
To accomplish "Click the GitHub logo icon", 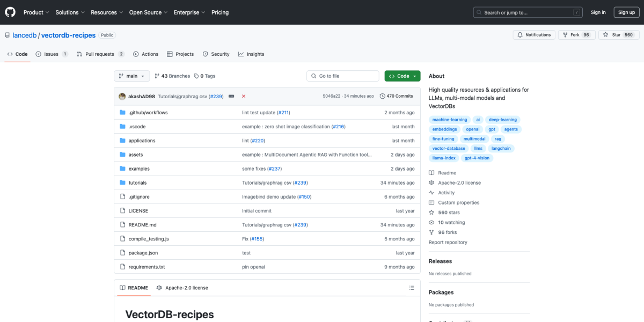I will (10, 12).
